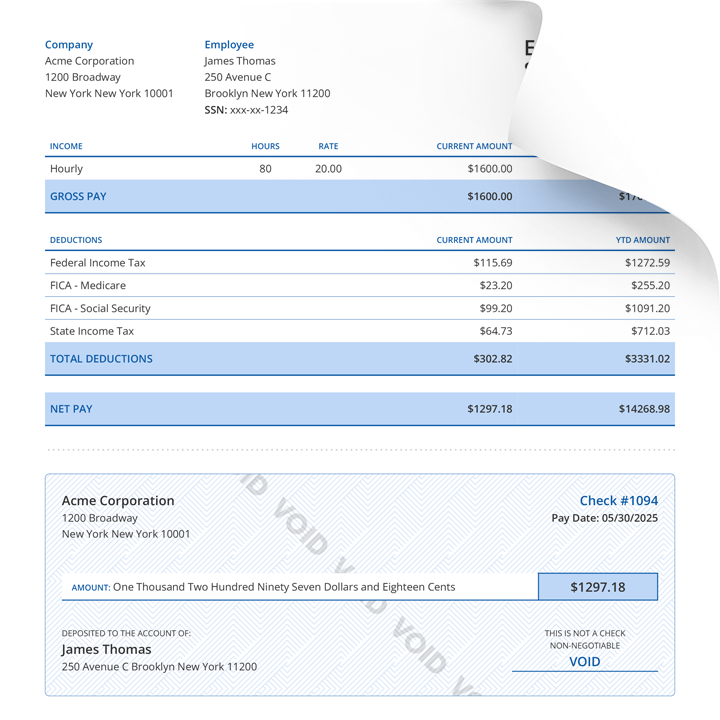Select the Acme Corporation name under Company
This screenshot has height=720, width=720.
[90, 61]
